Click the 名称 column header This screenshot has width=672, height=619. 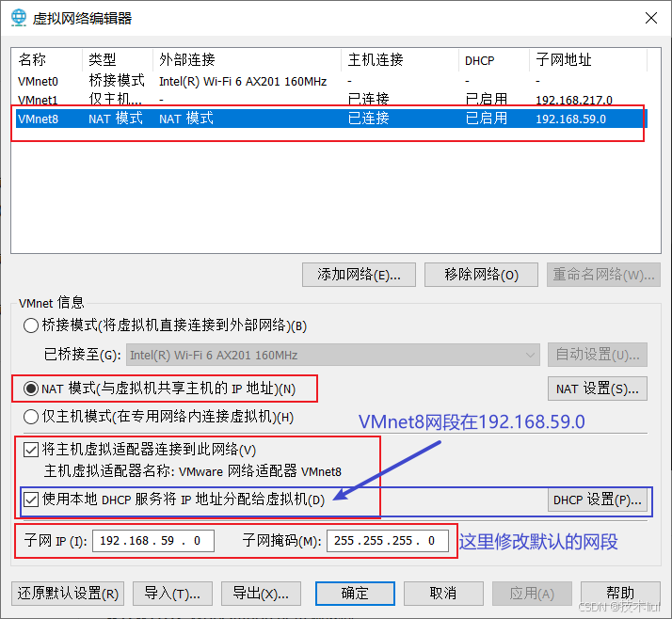pos(47,59)
